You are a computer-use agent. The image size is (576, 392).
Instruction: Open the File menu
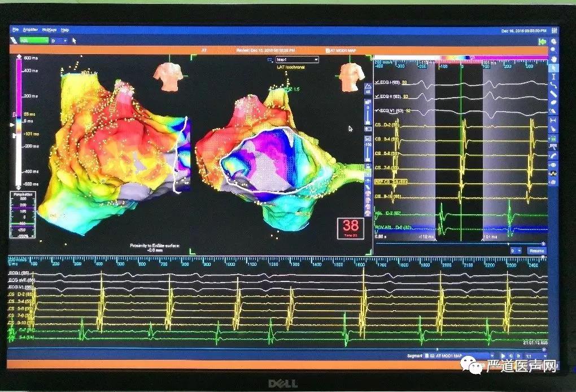tap(15, 29)
